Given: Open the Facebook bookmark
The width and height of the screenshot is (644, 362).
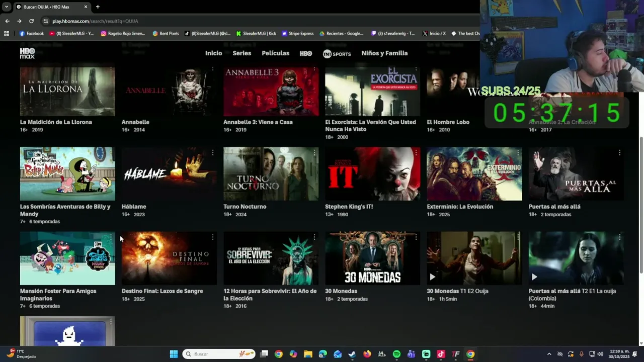Looking at the screenshot, I should pos(32,34).
